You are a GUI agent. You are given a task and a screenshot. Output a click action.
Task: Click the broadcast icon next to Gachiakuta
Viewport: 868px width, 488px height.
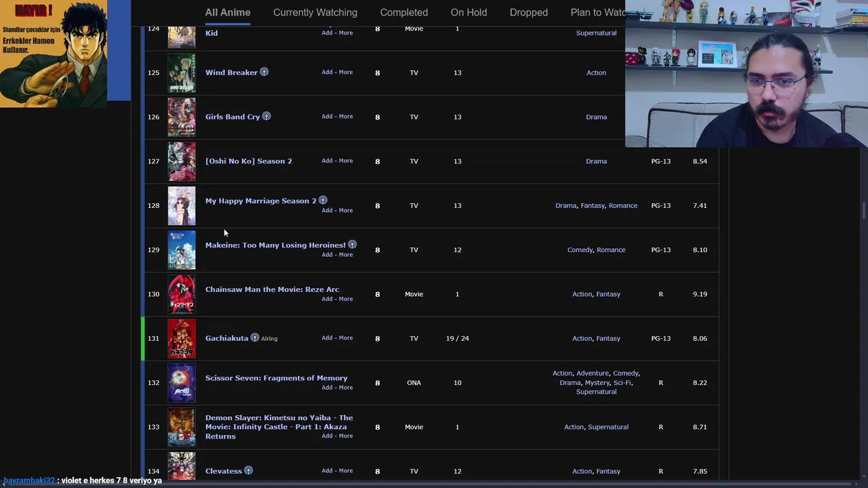255,338
